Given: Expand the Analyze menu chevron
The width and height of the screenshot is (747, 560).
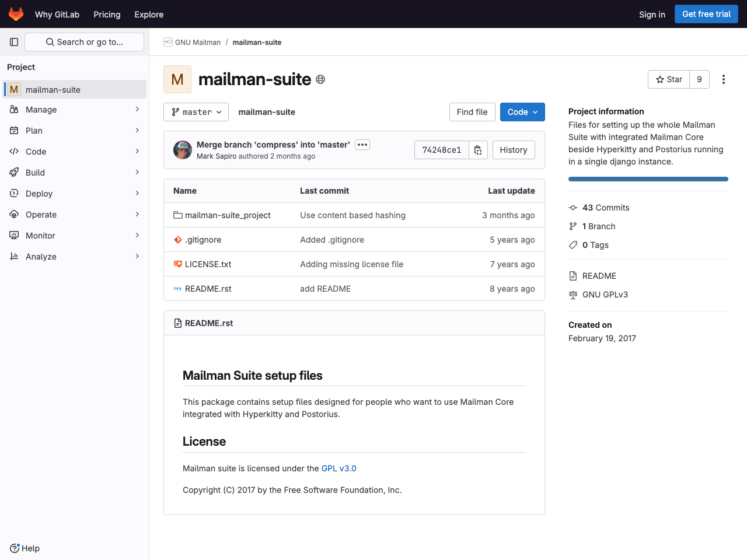Looking at the screenshot, I should [x=137, y=257].
